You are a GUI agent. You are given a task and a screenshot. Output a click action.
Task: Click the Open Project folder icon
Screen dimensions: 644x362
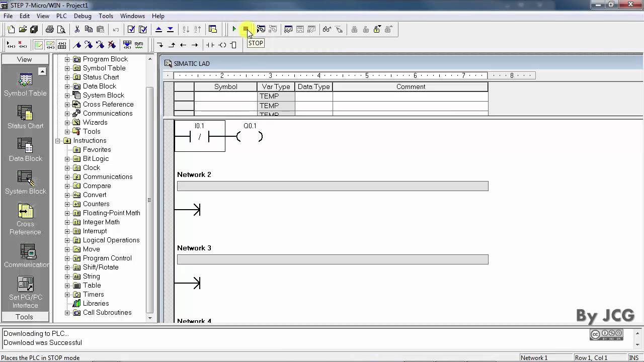(23, 30)
